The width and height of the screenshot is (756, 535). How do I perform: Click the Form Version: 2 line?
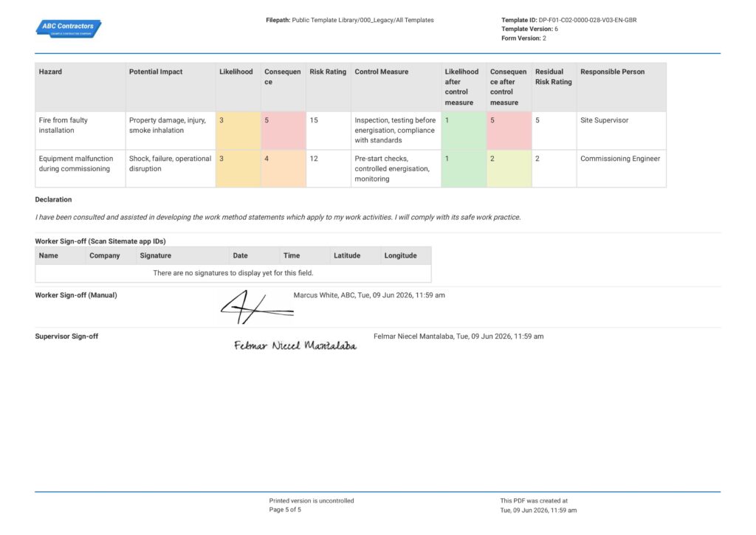click(x=523, y=38)
